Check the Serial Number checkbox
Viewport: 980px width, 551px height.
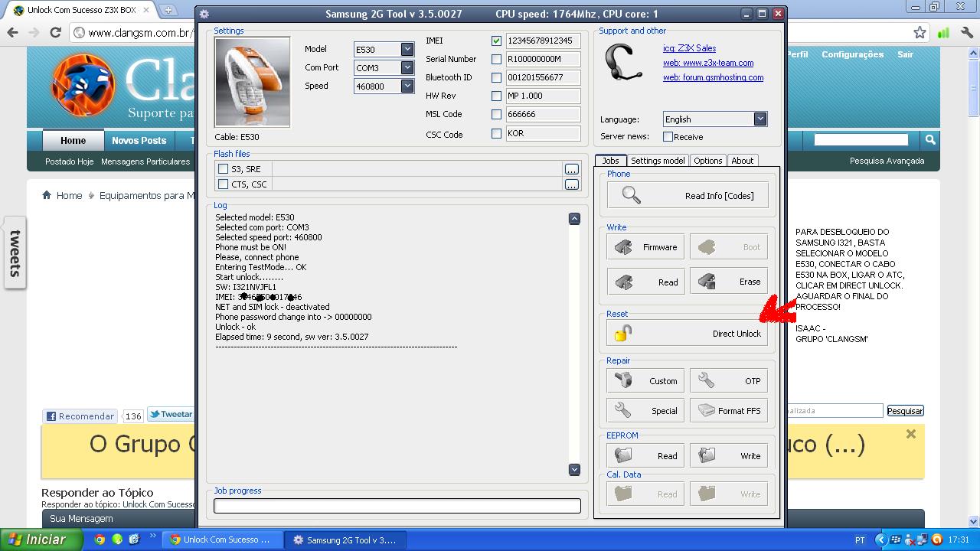pos(496,59)
